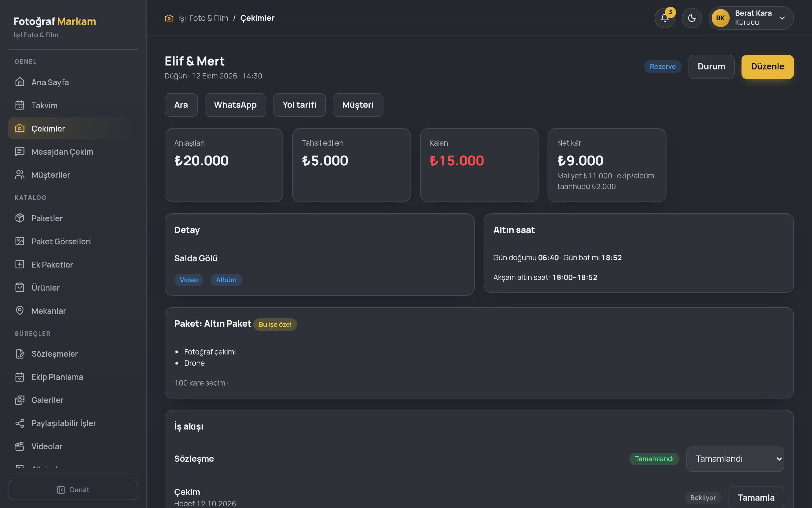
Task: Click the Video tag chip
Action: click(x=189, y=280)
